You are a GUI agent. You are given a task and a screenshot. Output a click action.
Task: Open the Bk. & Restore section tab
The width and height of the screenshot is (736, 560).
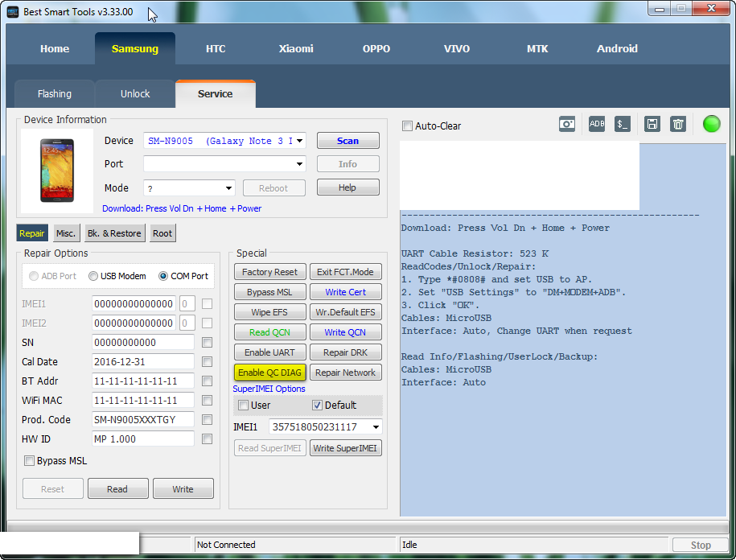coord(114,233)
